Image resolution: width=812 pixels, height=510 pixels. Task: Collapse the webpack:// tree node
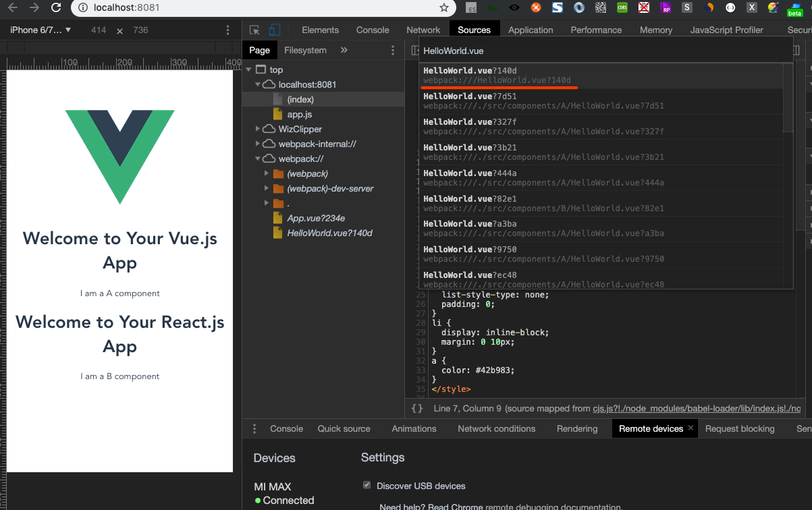click(x=257, y=159)
